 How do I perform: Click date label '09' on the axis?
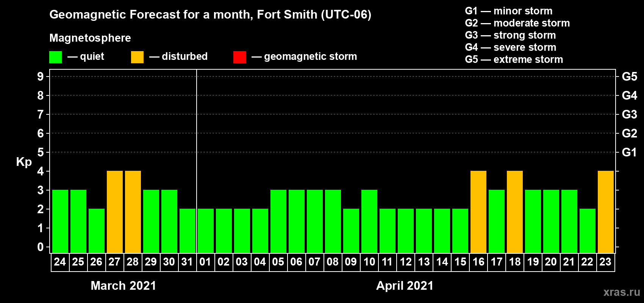351,262
